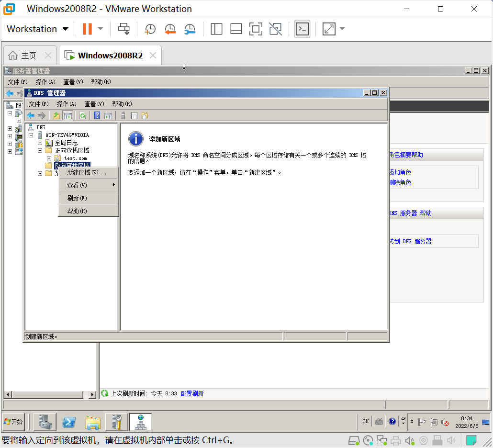Select test.com in the DNS tree
493x448 pixels.
click(x=76, y=158)
